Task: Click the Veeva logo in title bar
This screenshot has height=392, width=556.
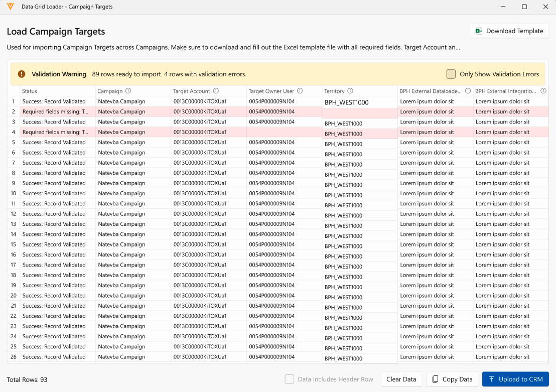Action: point(11,7)
